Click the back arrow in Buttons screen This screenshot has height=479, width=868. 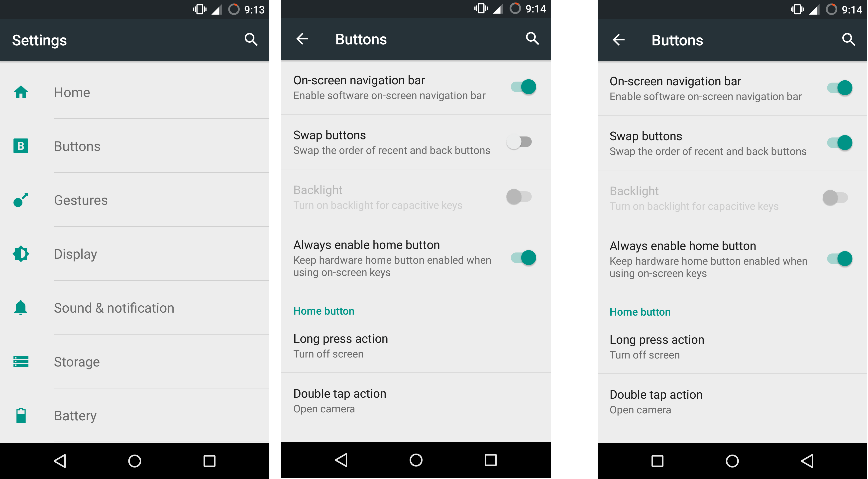point(302,39)
